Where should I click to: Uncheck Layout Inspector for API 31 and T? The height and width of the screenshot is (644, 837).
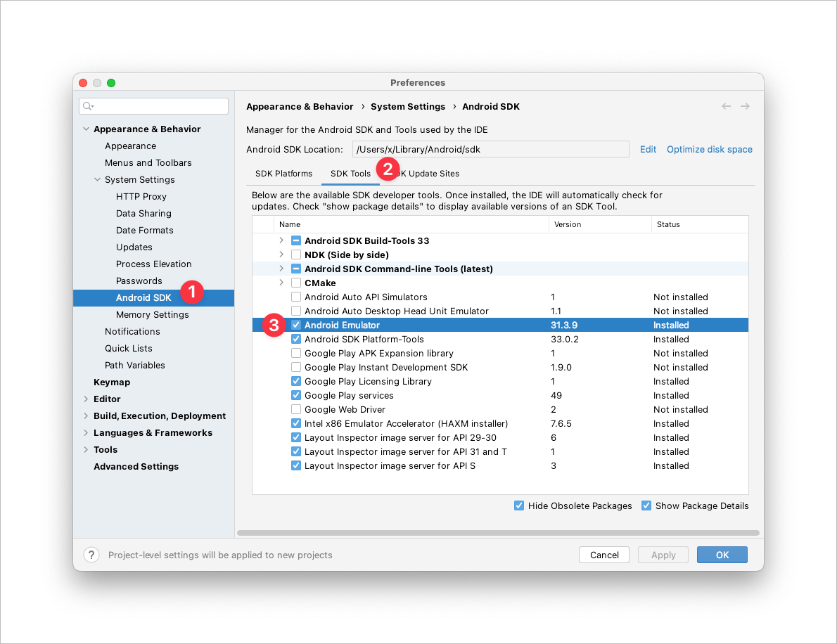tap(295, 451)
